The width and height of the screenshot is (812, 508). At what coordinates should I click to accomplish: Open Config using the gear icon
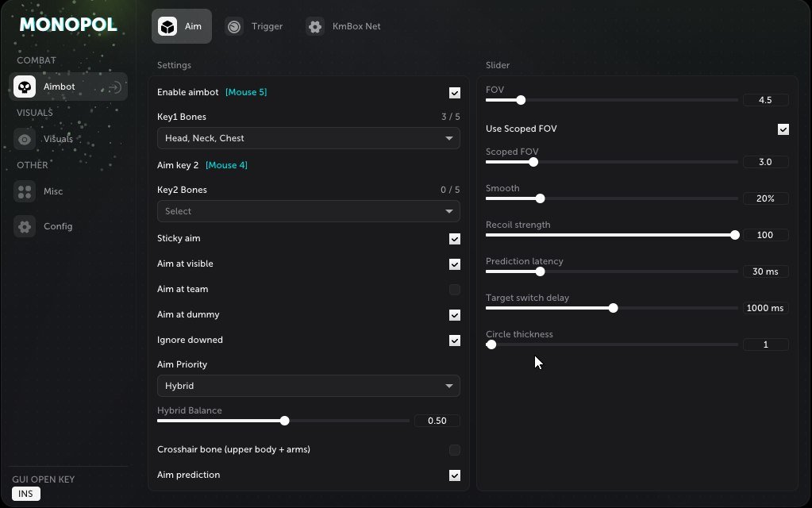25,226
